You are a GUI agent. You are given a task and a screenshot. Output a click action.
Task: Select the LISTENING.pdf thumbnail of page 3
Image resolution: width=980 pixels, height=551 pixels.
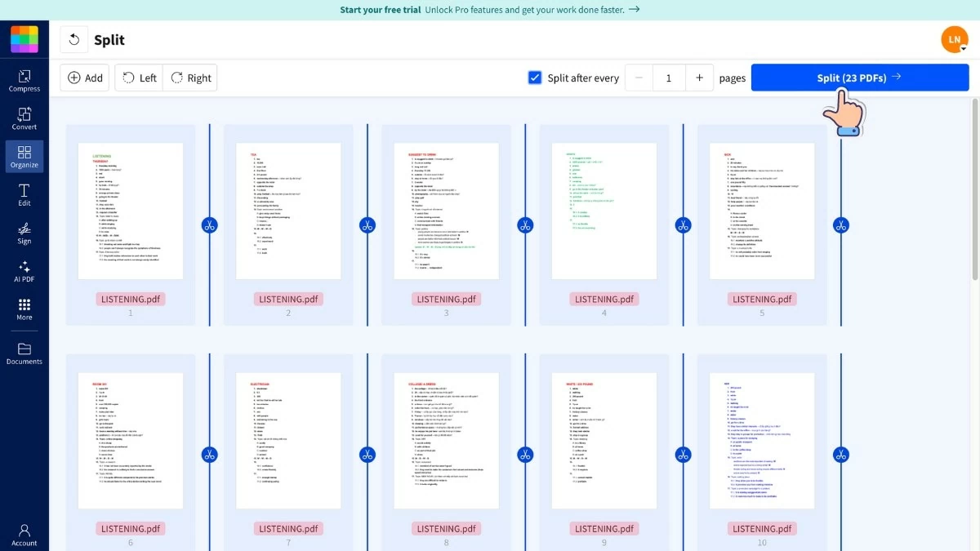(446, 210)
